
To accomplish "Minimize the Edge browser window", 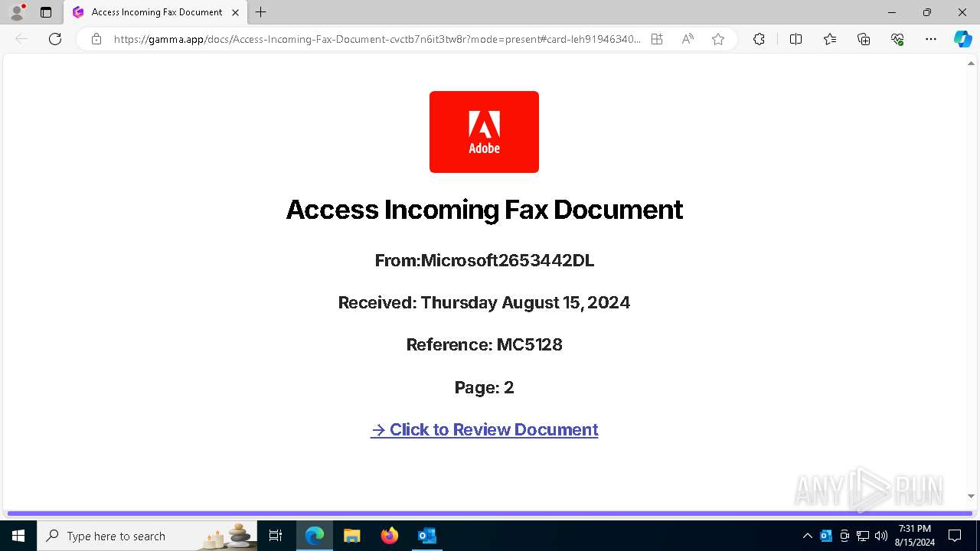I will click(892, 12).
